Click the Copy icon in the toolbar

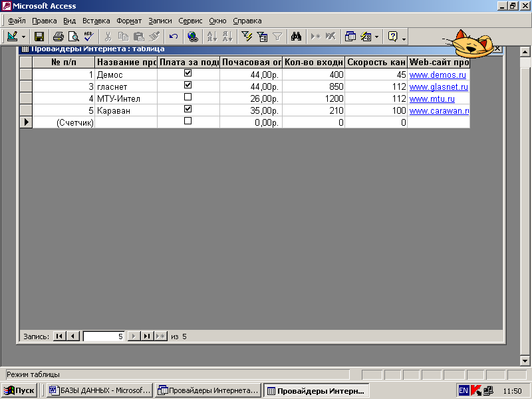pos(123,37)
